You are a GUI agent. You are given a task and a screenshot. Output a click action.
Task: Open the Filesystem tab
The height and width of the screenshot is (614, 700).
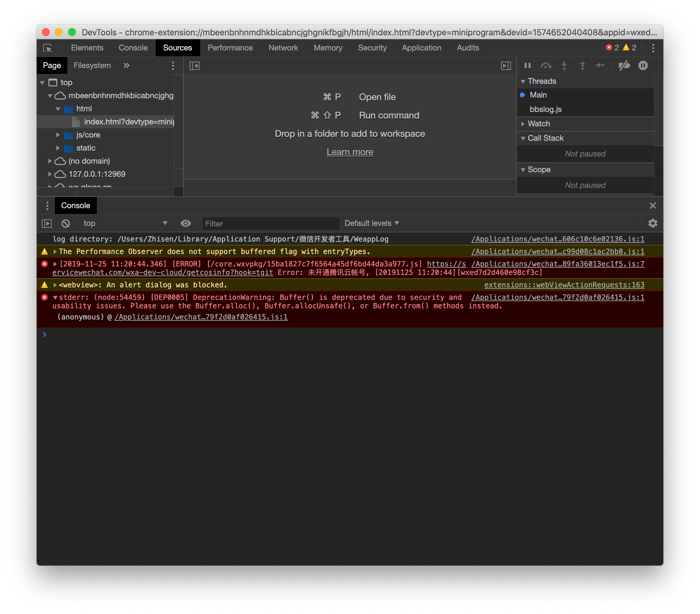coord(92,65)
